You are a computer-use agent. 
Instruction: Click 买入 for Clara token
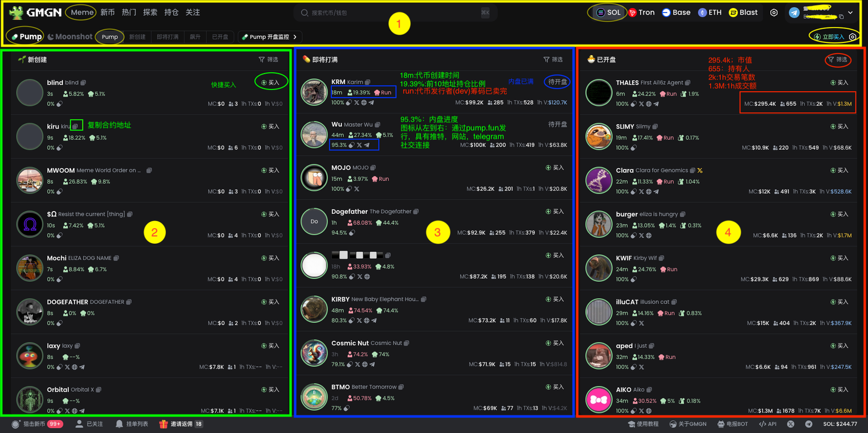(839, 170)
